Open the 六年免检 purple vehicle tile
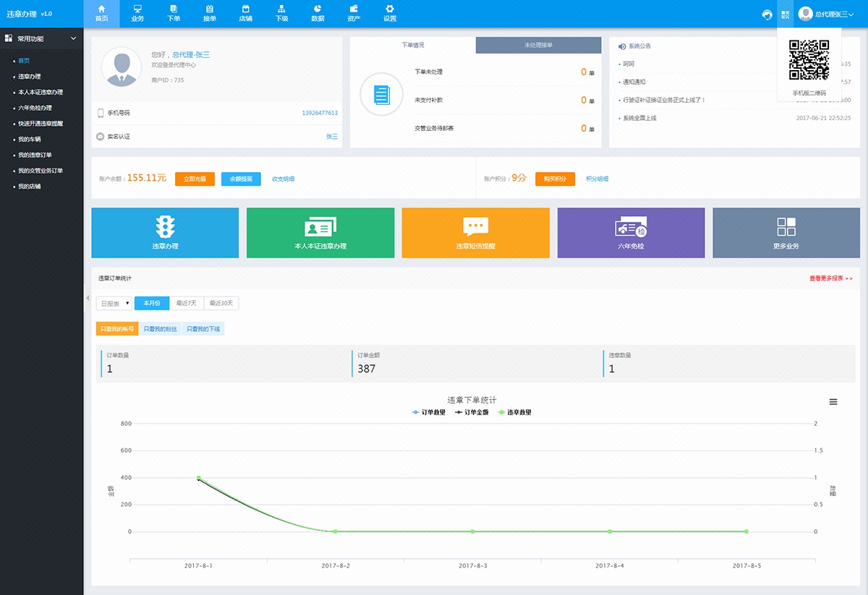This screenshot has width=868, height=595. point(631,233)
